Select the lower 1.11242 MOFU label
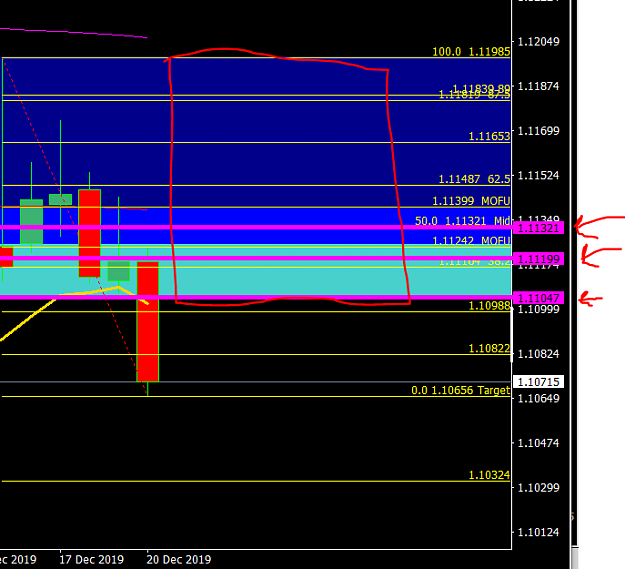The width and height of the screenshot is (625, 569). (x=471, y=241)
